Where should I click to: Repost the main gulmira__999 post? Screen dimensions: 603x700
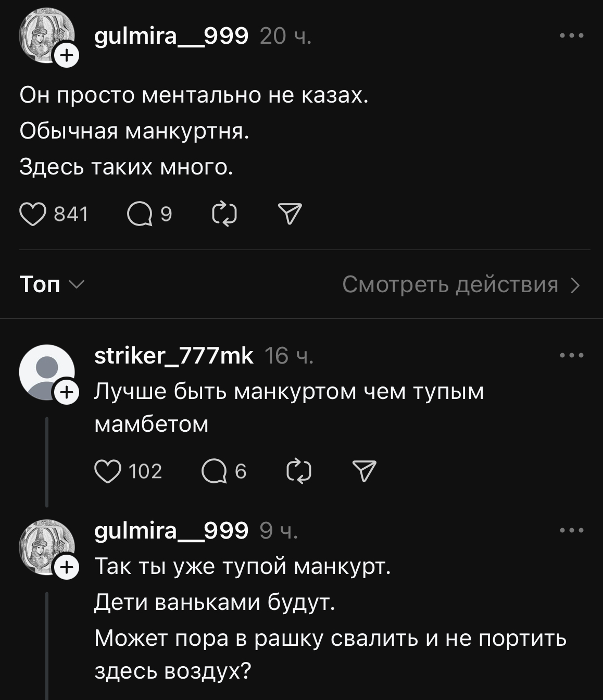(x=224, y=214)
